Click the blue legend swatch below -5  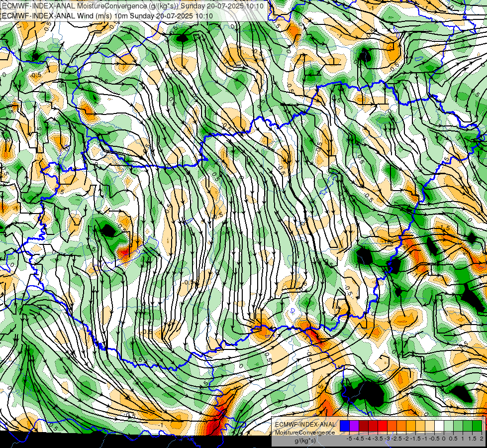pyautogui.click(x=345, y=426)
